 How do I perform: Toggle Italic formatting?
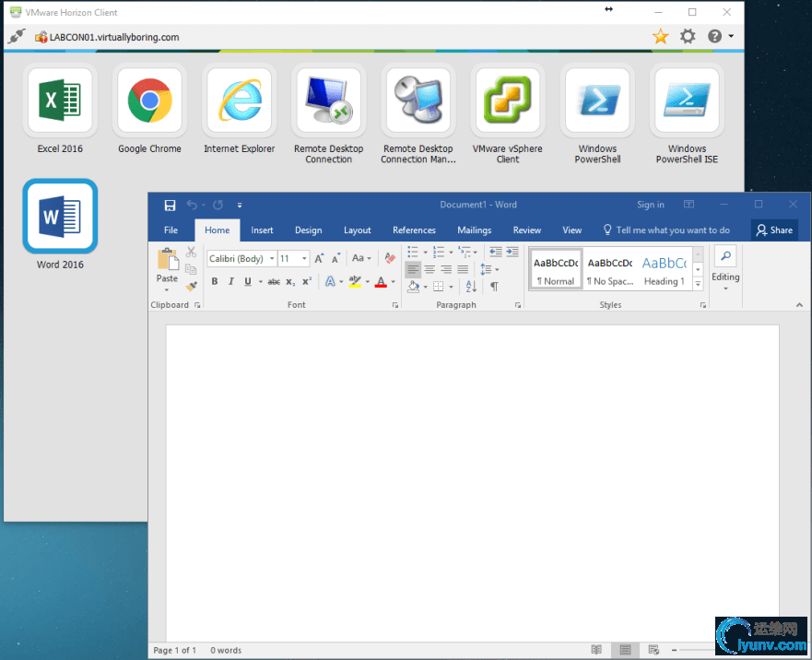231,281
